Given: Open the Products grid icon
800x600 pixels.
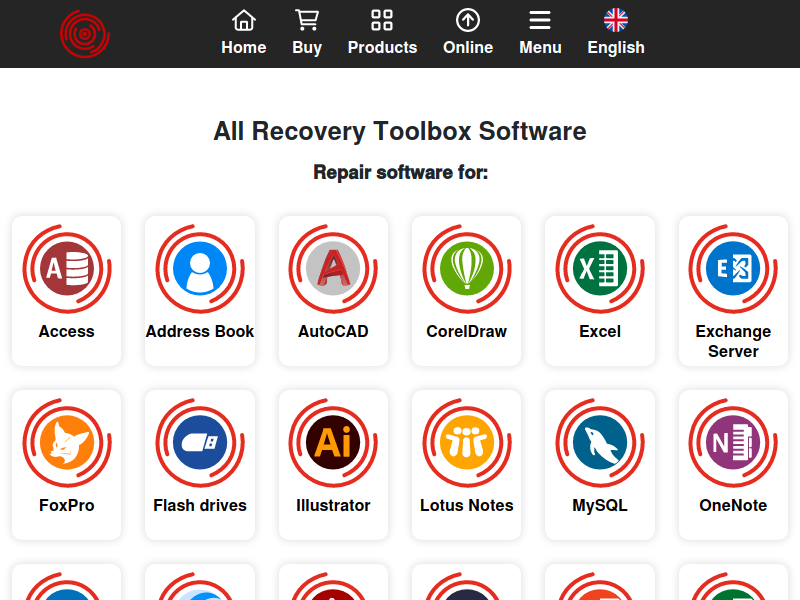Looking at the screenshot, I should click(x=382, y=20).
